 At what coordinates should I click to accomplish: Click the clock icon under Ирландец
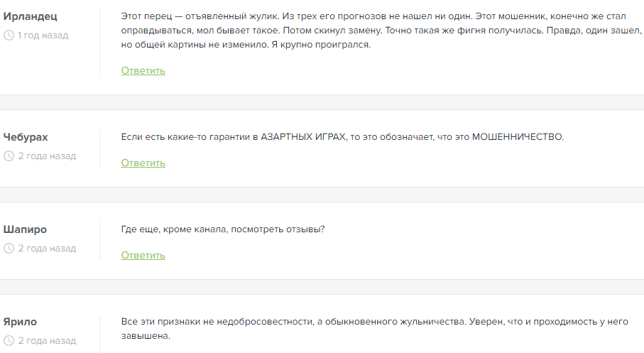[x=9, y=36]
